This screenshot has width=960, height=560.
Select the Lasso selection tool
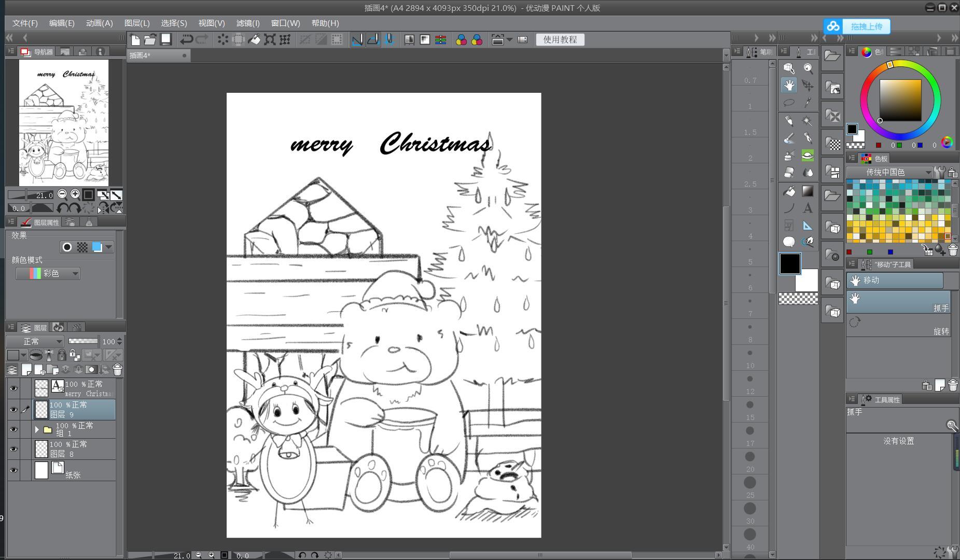point(789,103)
